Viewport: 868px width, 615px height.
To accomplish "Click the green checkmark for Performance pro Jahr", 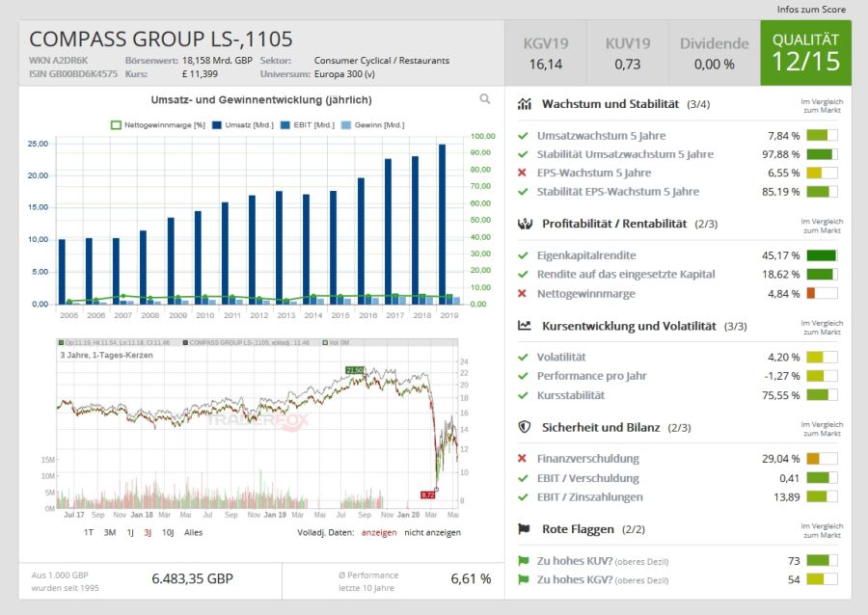I will click(x=523, y=376).
